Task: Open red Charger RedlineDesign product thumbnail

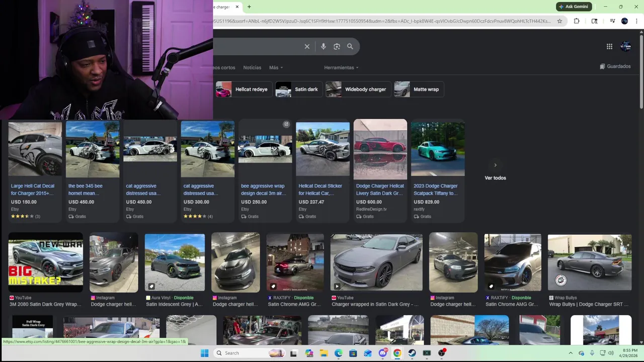Action: click(380, 149)
